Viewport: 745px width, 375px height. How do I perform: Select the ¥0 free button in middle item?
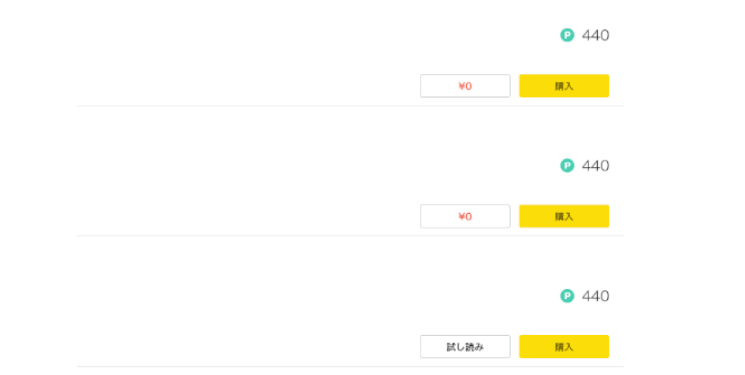[x=465, y=216]
